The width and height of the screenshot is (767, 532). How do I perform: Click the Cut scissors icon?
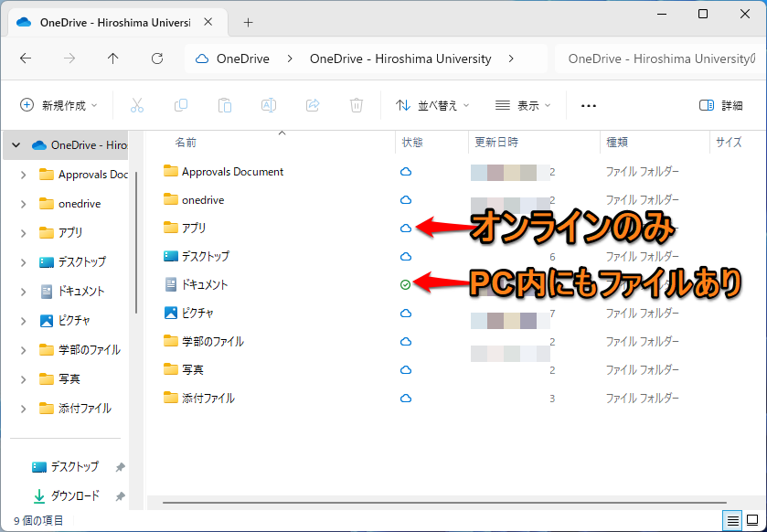(x=137, y=105)
